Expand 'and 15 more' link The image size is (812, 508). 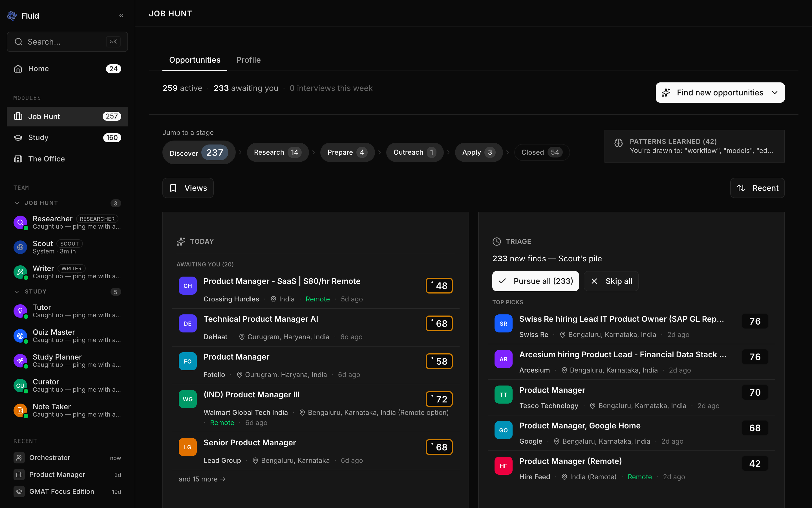[x=202, y=479]
